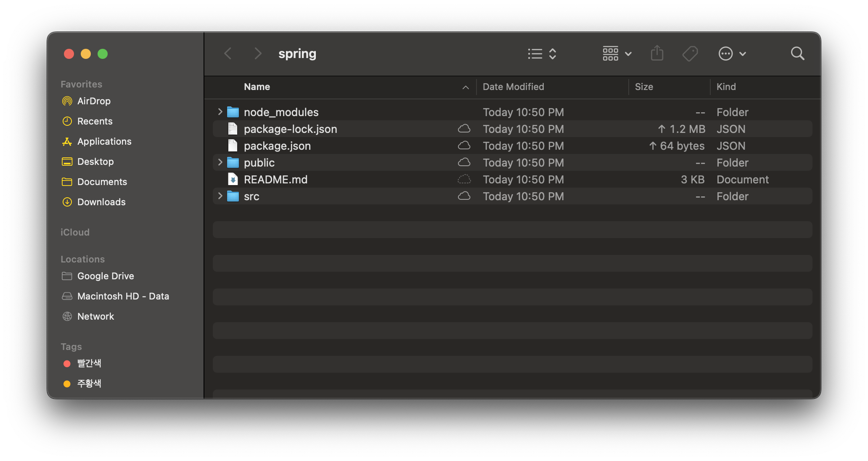
Task: Select Downloads in Favorites sidebar
Action: [x=101, y=202]
